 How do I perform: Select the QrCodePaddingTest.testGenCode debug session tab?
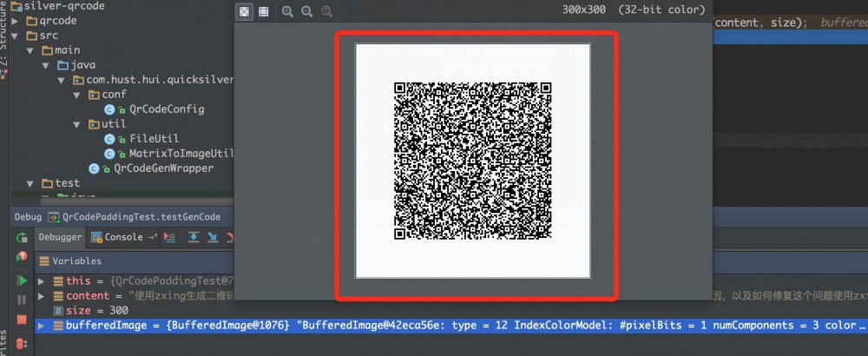(x=135, y=217)
